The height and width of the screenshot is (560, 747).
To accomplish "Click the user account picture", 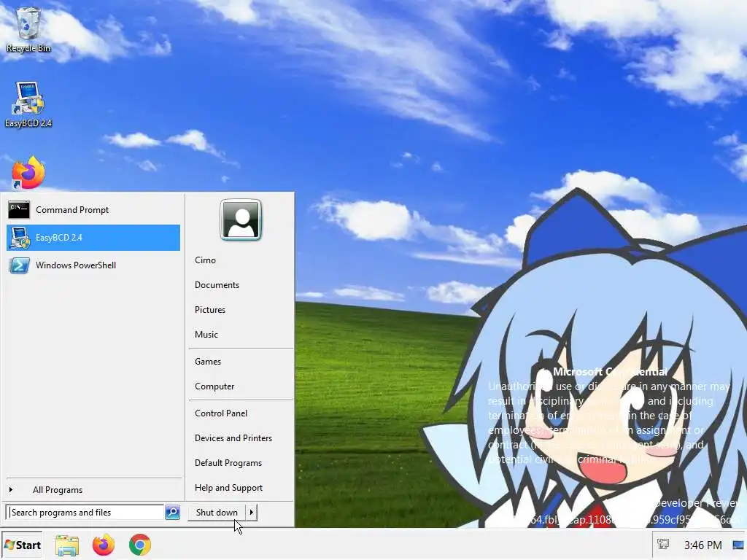I will [241, 219].
